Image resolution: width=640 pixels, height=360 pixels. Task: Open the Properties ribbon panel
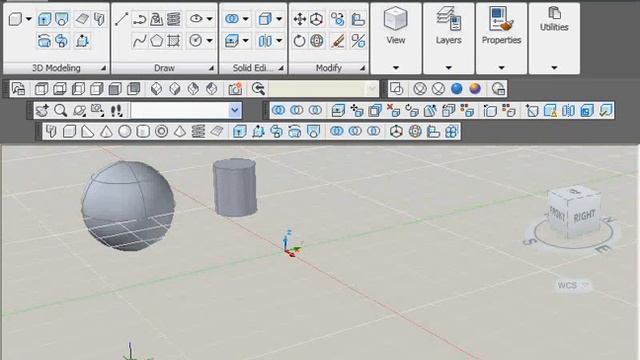(501, 38)
